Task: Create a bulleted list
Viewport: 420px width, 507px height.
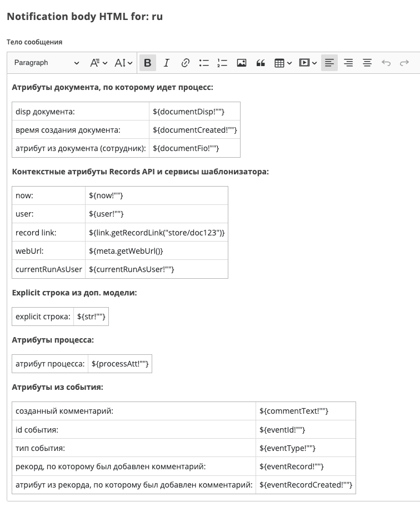Action: (204, 63)
